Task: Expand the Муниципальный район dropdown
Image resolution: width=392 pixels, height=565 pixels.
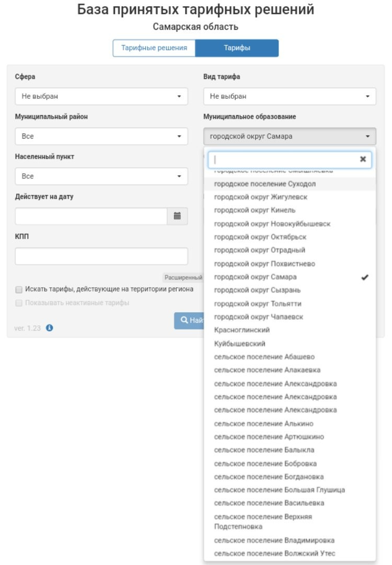Action: point(101,137)
